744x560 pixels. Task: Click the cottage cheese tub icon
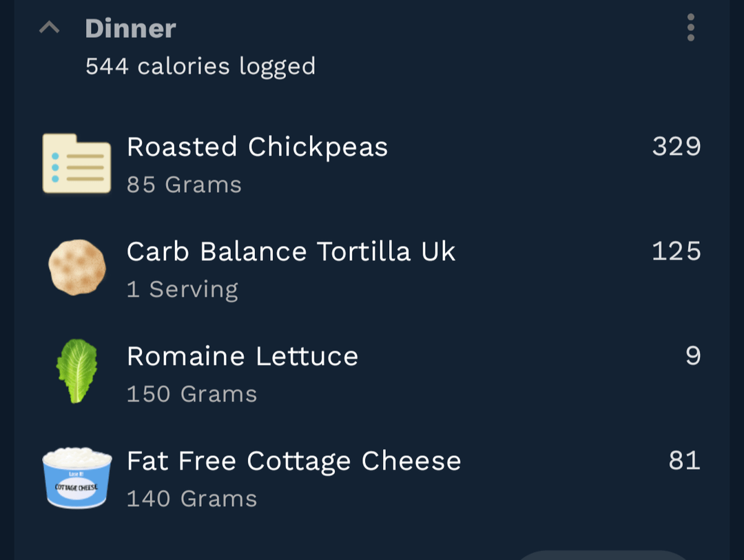(76, 477)
